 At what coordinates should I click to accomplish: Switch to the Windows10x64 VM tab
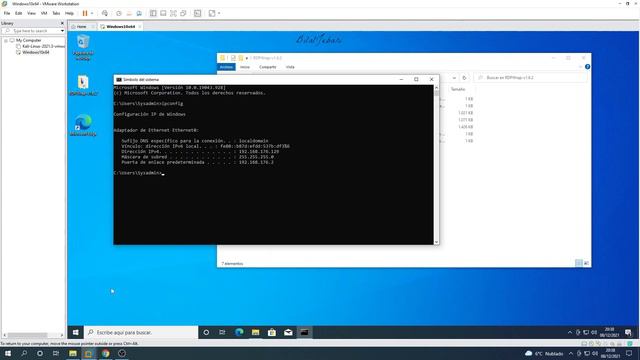pos(118,27)
